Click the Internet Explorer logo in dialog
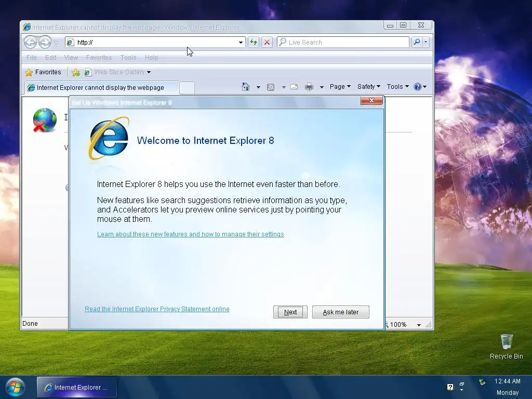This screenshot has width=532, height=399. click(x=109, y=138)
